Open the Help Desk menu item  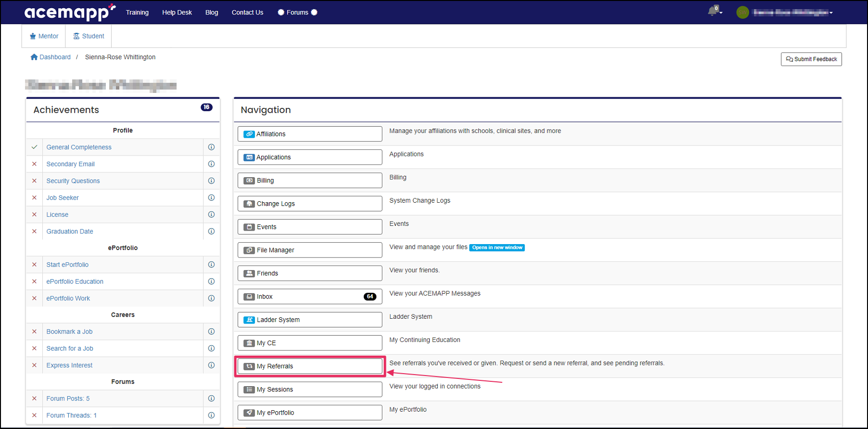click(x=177, y=13)
